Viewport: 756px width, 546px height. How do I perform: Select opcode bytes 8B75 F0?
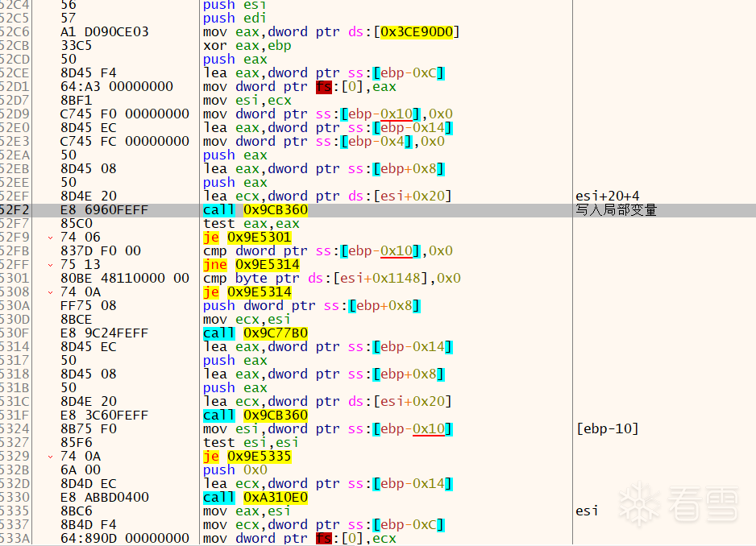coord(88,429)
